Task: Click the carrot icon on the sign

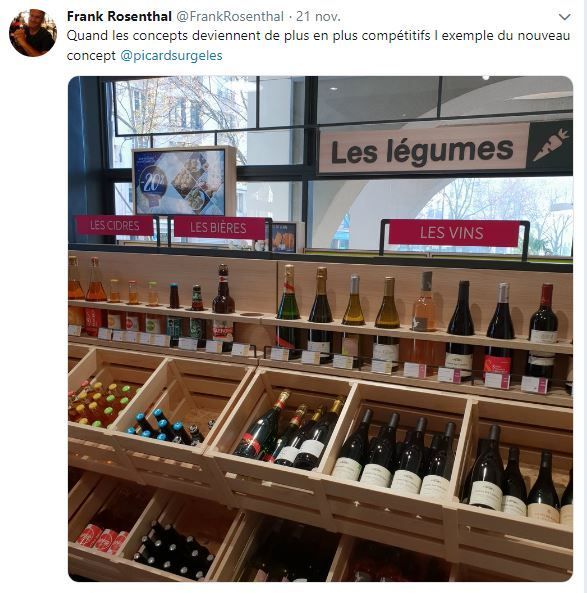Action: click(x=550, y=146)
